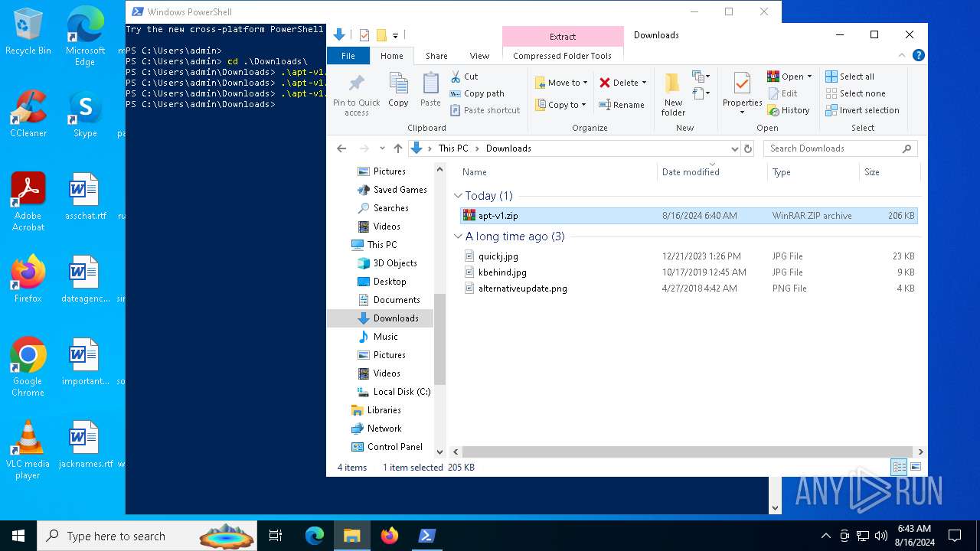Select kbehind.jpg file
Image resolution: width=980 pixels, height=551 pixels.
(x=688, y=272)
